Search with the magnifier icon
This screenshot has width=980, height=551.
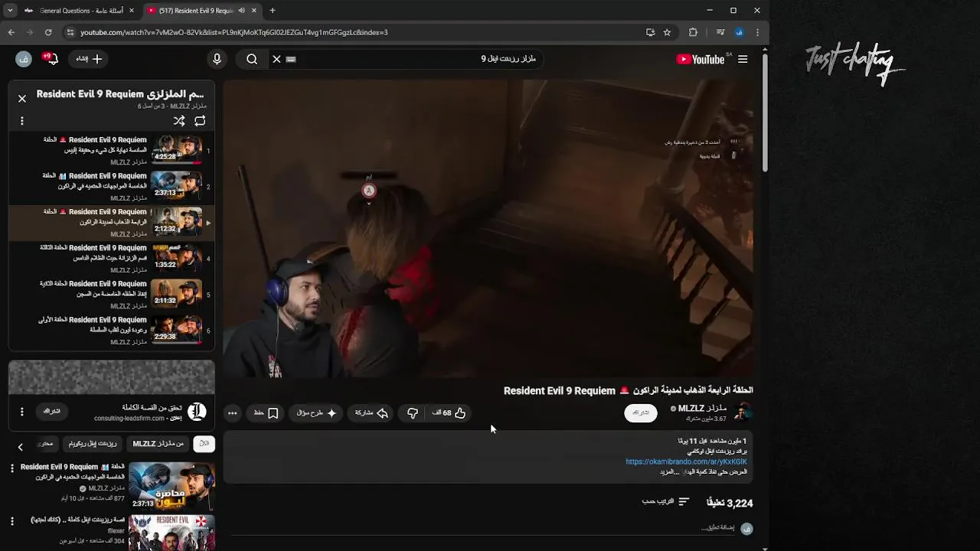tap(252, 59)
